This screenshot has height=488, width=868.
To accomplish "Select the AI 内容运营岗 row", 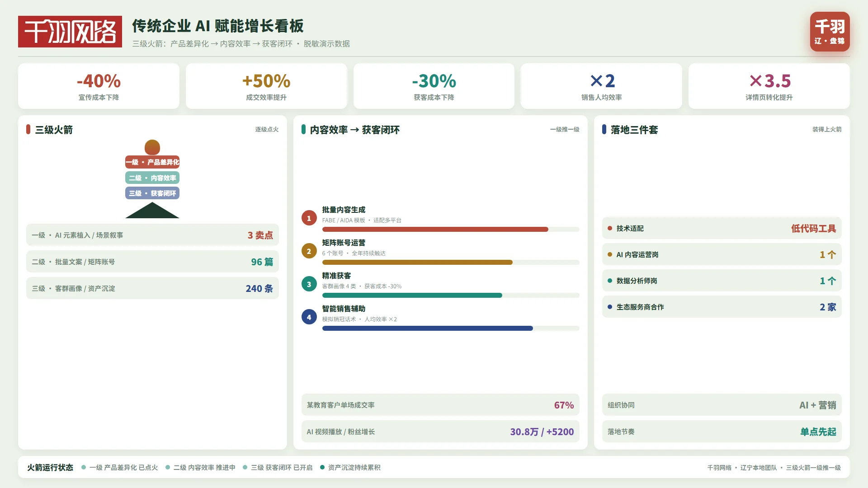I will tap(722, 254).
